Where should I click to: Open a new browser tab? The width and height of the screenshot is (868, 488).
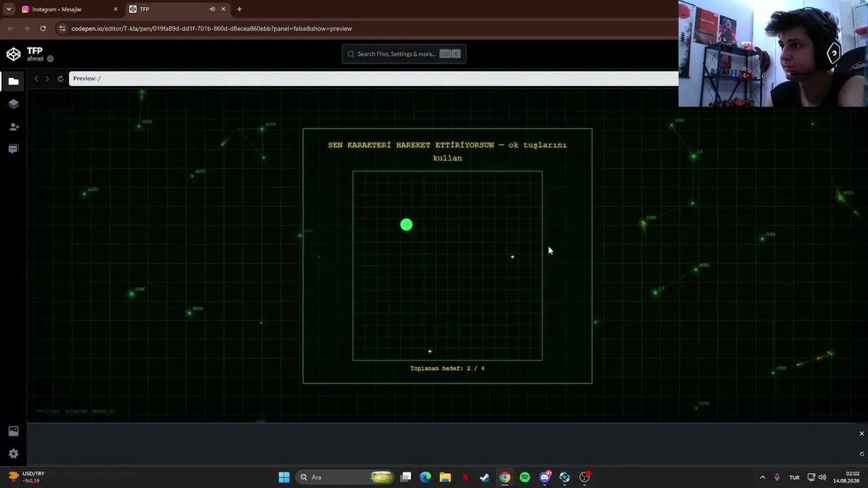239,9
